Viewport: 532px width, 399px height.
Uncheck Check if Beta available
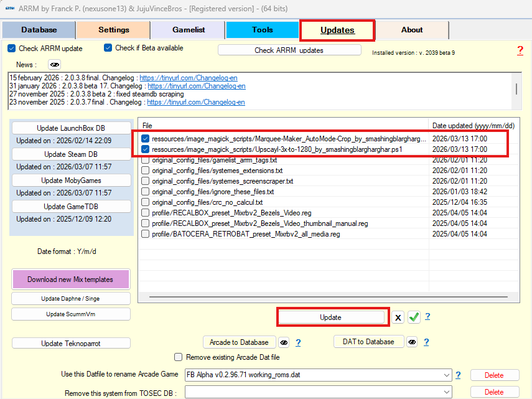108,48
